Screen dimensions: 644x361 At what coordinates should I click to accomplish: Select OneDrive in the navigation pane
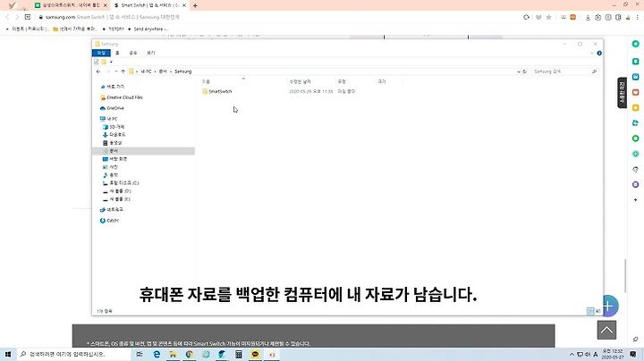(x=112, y=108)
